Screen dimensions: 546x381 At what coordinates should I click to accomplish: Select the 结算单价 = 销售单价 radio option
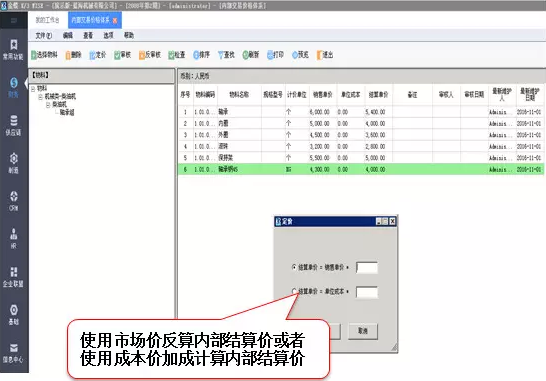tap(294, 267)
